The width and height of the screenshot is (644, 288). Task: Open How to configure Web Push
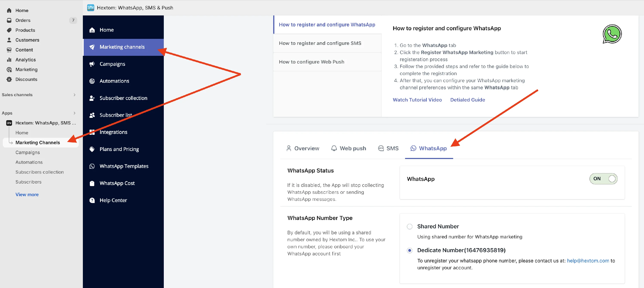[x=327, y=62]
